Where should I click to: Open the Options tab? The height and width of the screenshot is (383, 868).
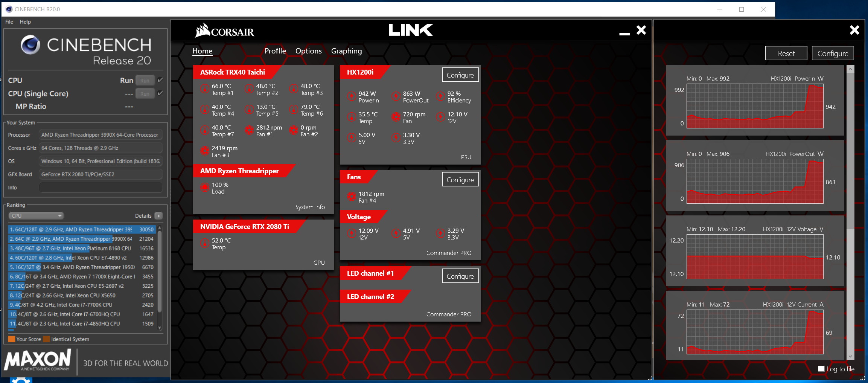[308, 51]
